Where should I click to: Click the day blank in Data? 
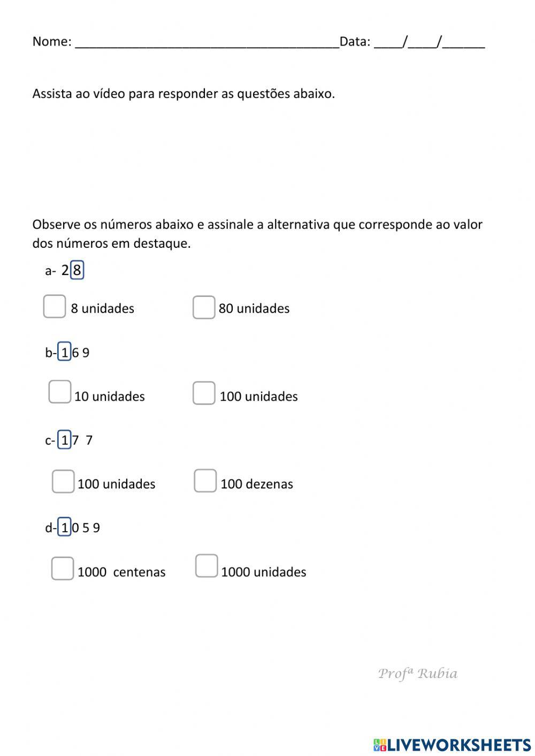(388, 42)
